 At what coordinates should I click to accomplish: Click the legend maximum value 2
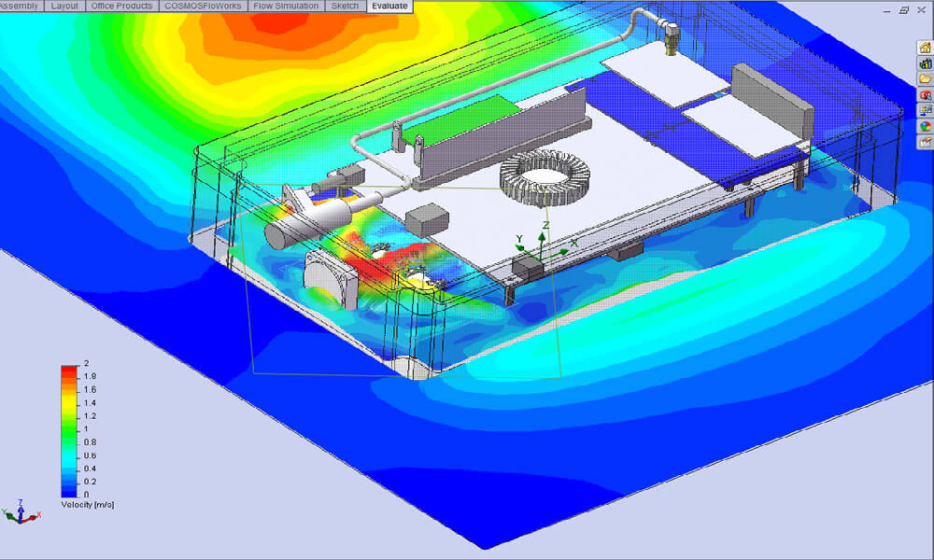[x=86, y=363]
